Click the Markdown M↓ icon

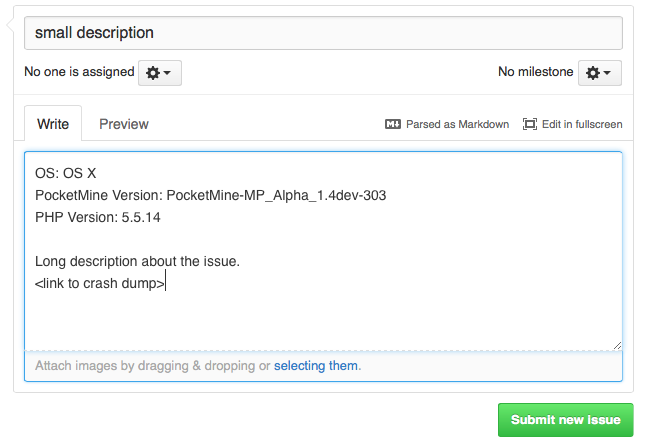pos(392,124)
